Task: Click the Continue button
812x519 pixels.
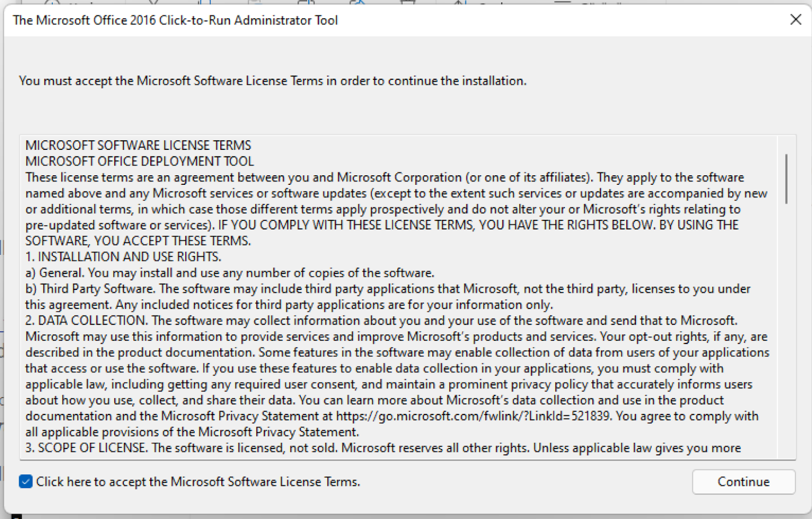Action: click(743, 481)
